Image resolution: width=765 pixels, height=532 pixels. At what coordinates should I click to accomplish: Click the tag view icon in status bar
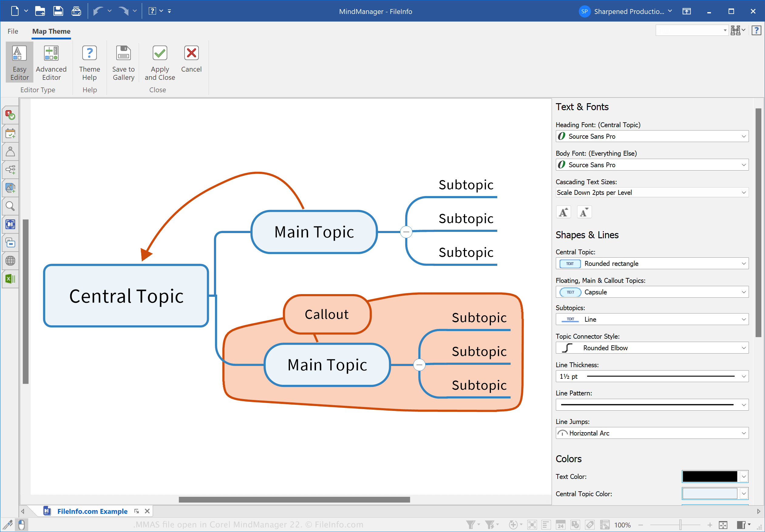click(x=590, y=525)
